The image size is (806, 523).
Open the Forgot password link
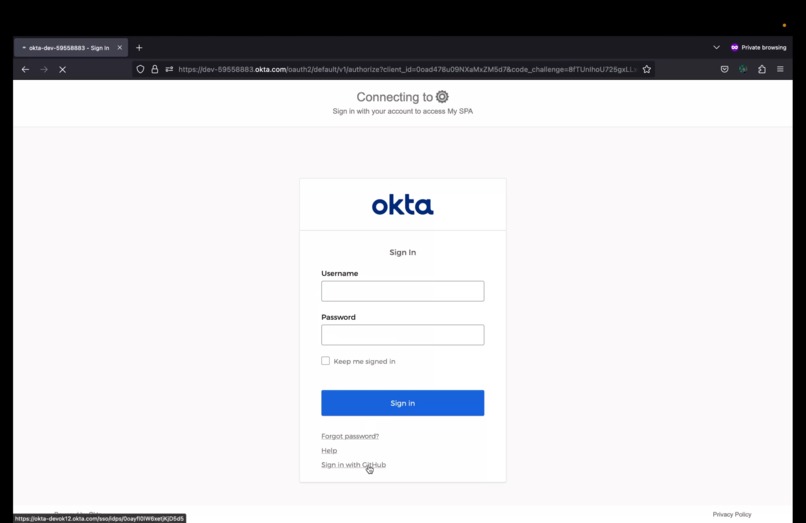click(x=350, y=436)
